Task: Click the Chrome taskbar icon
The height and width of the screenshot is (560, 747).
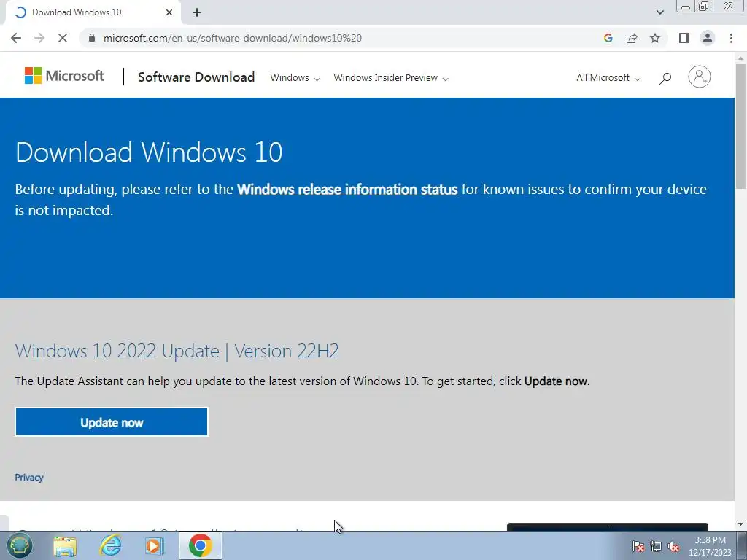Action: tap(200, 545)
